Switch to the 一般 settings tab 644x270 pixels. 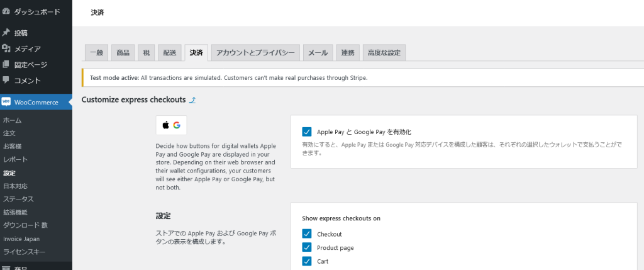point(97,53)
